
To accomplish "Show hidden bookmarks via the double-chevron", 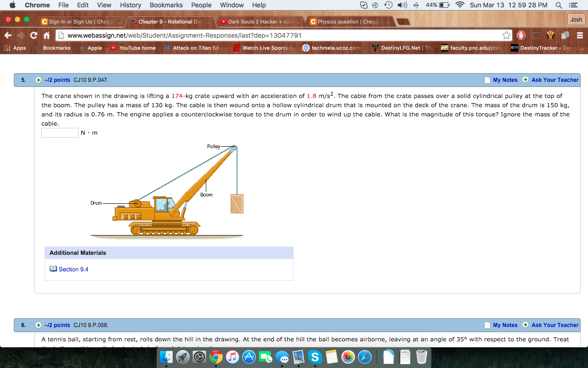I will 582,47.
